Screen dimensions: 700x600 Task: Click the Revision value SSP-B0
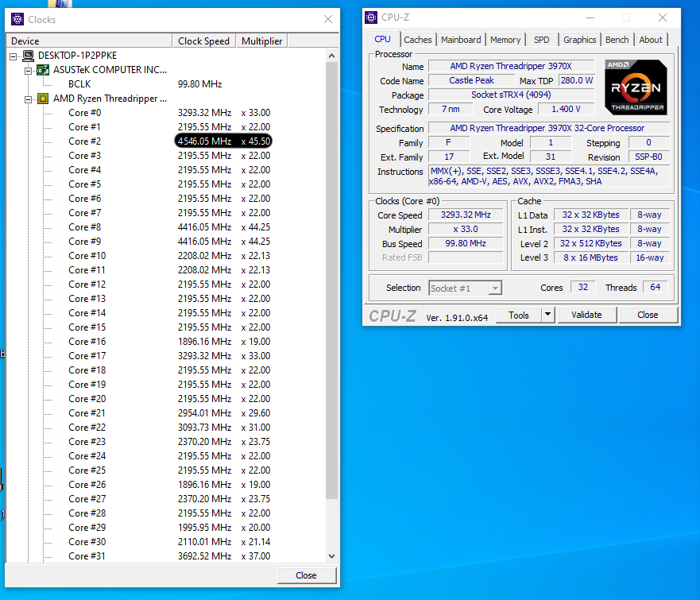(648, 157)
